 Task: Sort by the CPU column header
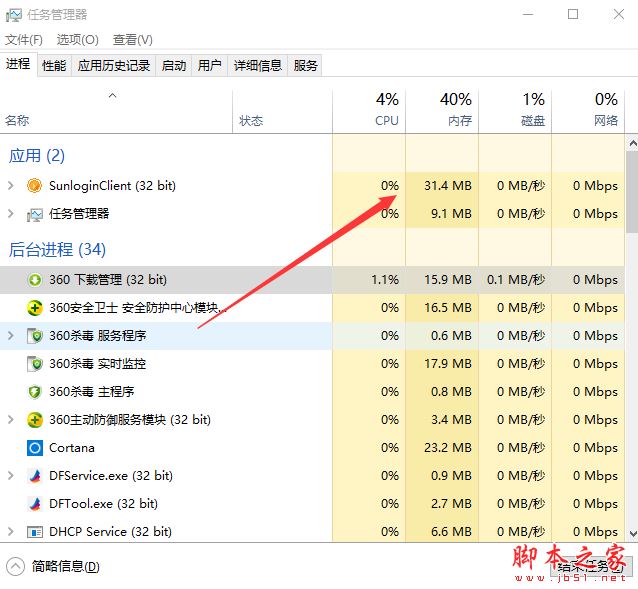click(x=369, y=111)
